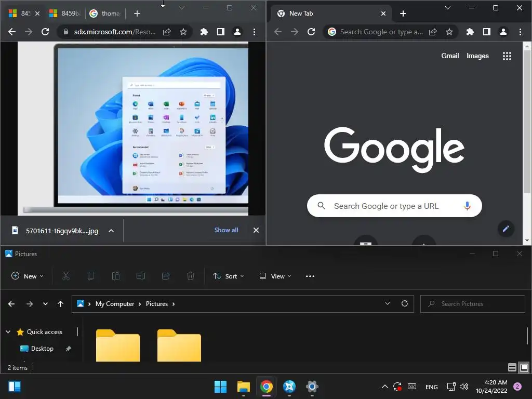Collapse Quick access tree node
532x399 pixels.
(8, 332)
